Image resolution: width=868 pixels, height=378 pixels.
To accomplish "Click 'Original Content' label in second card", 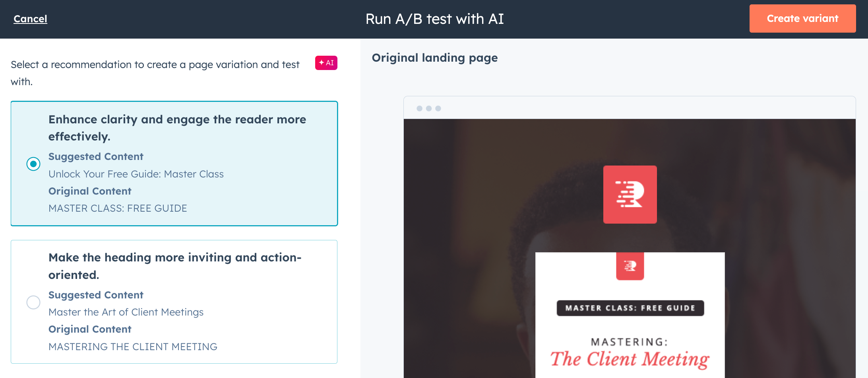I will click(x=90, y=329).
